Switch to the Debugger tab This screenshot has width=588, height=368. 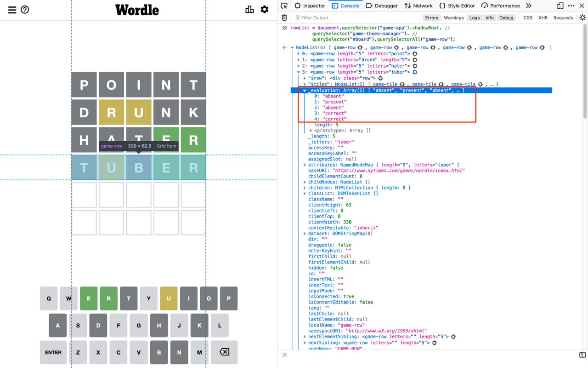pyautogui.click(x=382, y=6)
